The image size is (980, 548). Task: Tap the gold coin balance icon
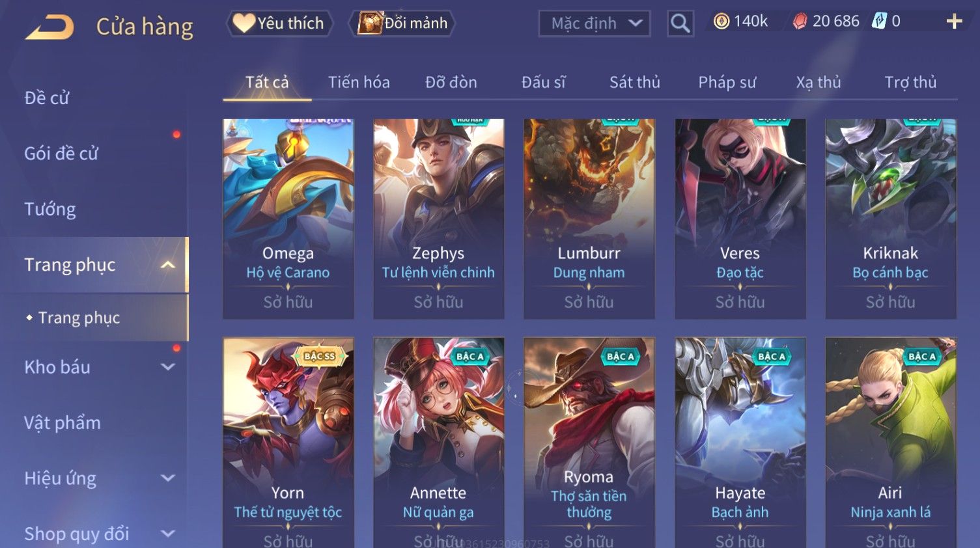(721, 21)
